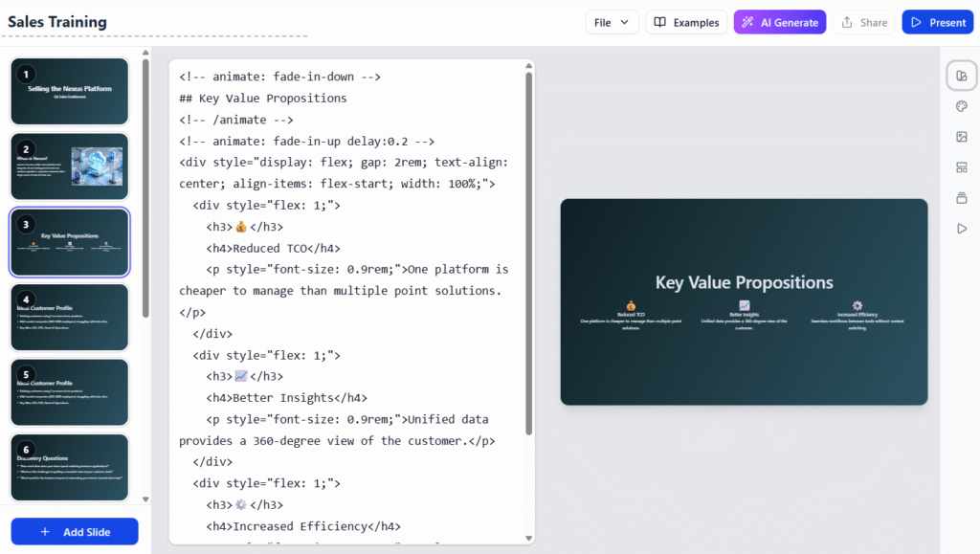980x554 pixels.
Task: Start the presentation with Present
Action: point(937,22)
